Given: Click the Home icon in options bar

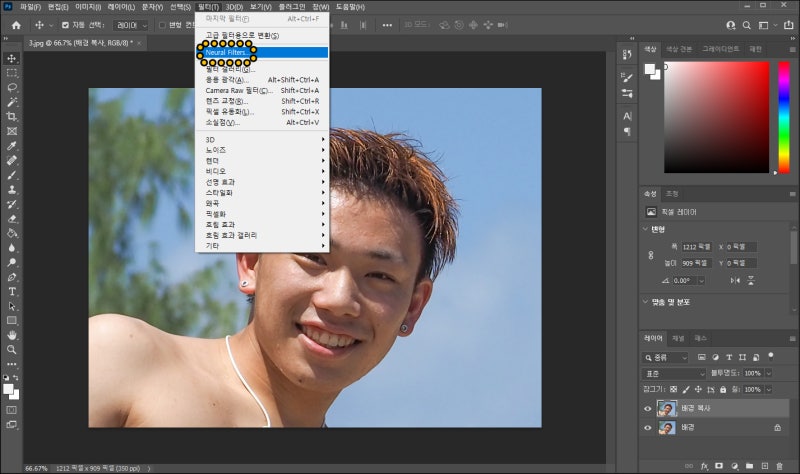Looking at the screenshot, I should pos(16,25).
